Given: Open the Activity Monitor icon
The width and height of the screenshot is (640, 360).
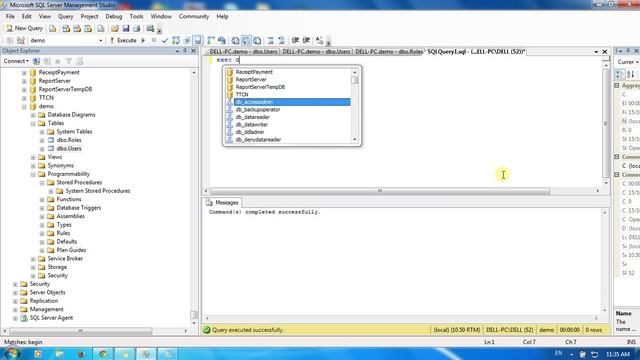Looking at the screenshot, I should [150, 29].
